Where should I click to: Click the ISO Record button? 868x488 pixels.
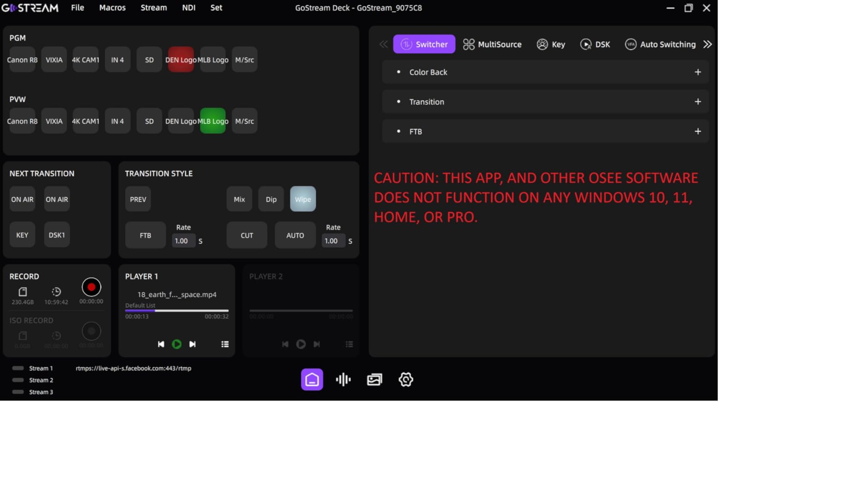click(x=91, y=331)
